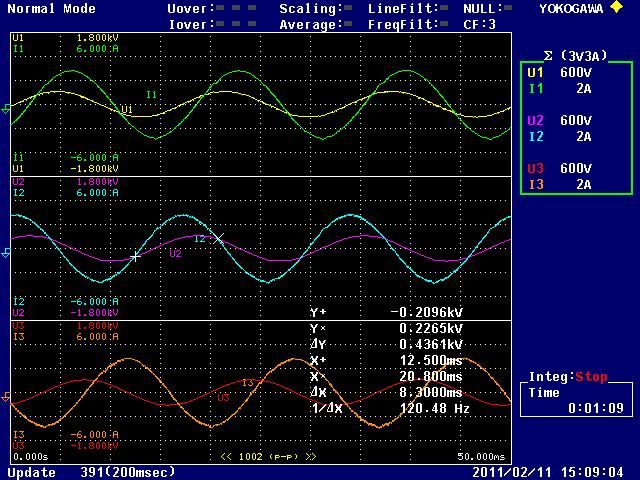Click the Normal Mode label
The image size is (640, 480).
click(x=52, y=8)
